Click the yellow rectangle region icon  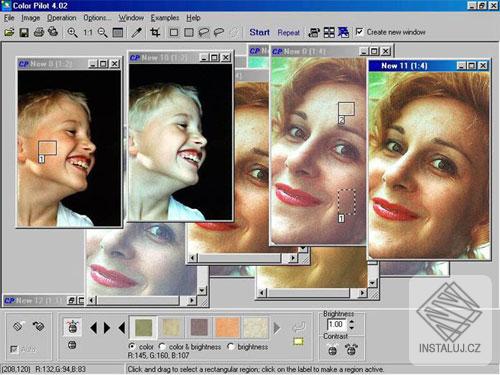tap(298, 341)
